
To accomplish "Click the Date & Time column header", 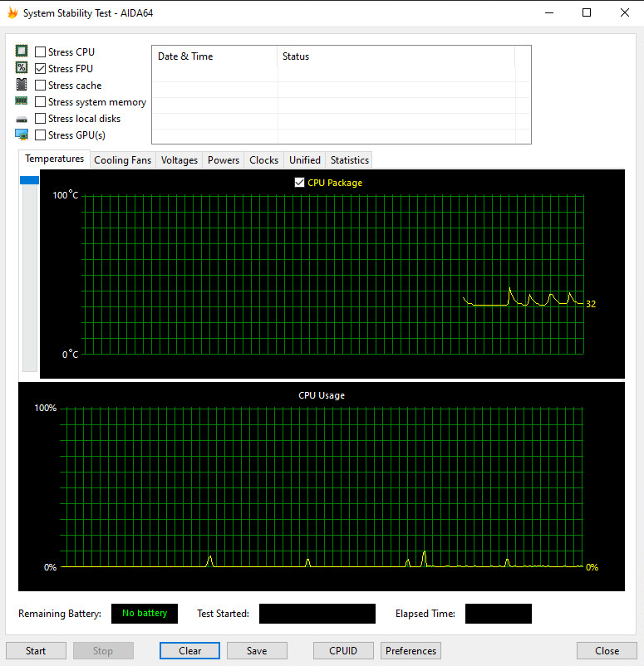I will coord(185,56).
